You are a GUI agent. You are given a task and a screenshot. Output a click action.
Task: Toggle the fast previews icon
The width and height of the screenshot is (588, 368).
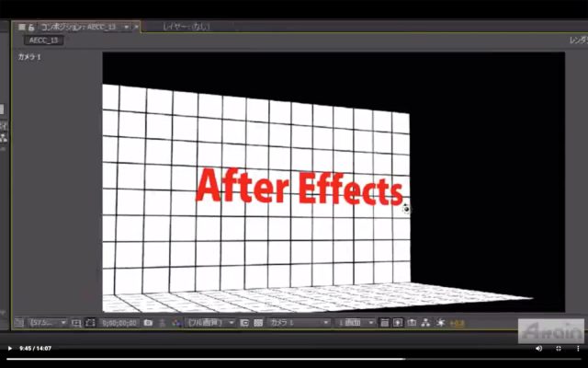[x=398, y=323]
